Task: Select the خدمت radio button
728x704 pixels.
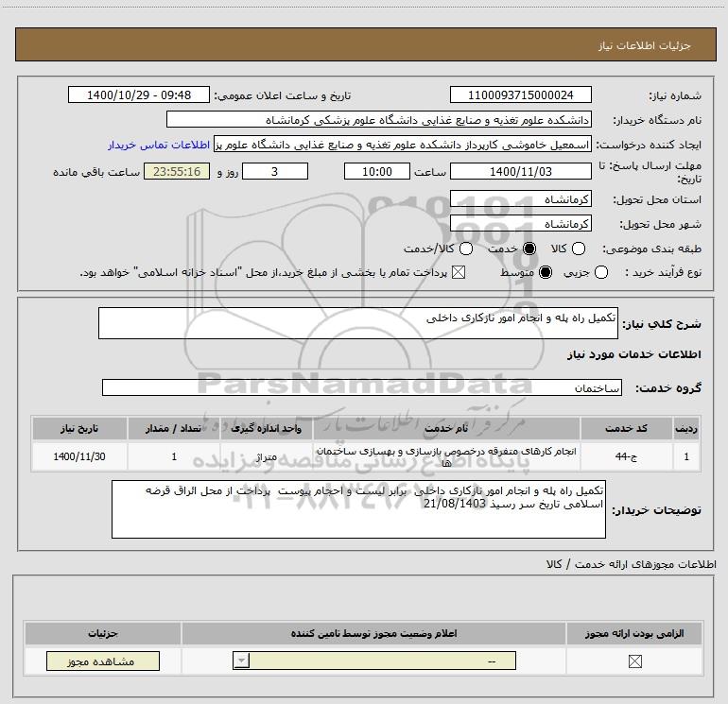Action: pyautogui.click(x=529, y=249)
